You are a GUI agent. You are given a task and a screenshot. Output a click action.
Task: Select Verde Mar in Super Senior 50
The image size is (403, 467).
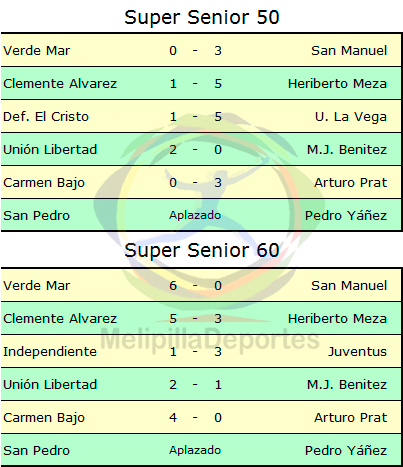coord(37,51)
